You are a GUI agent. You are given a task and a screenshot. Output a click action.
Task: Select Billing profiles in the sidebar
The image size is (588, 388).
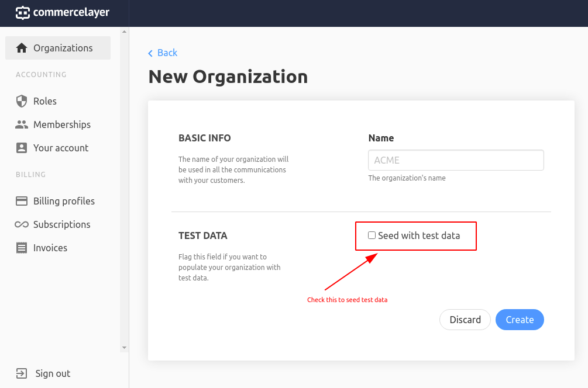[x=65, y=201]
